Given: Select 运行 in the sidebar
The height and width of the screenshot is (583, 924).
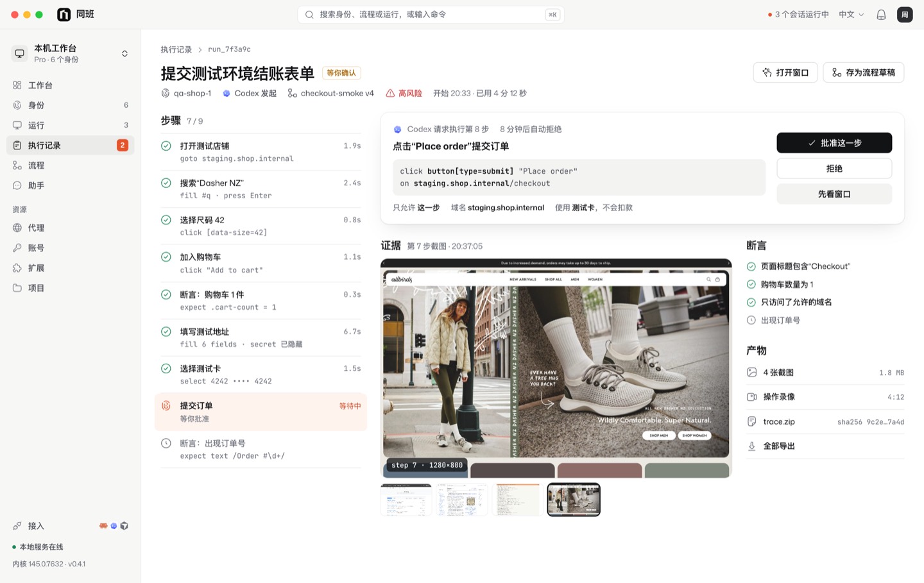Looking at the screenshot, I should point(71,125).
